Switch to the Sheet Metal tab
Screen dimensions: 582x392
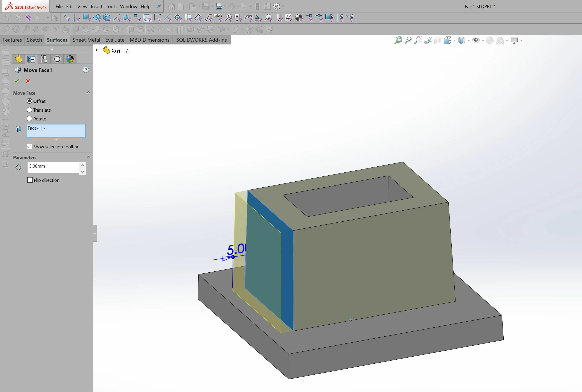pyautogui.click(x=86, y=40)
